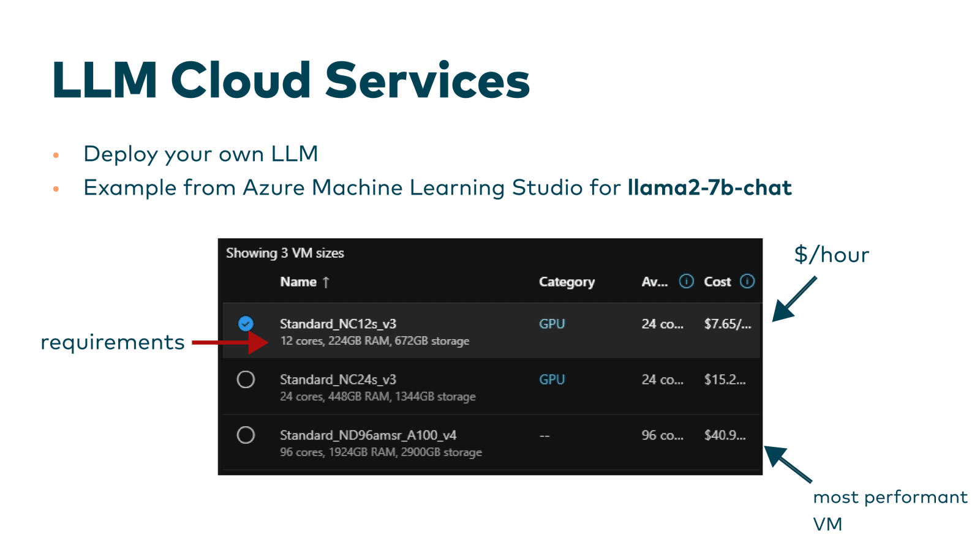Click the $40.9... cost cell
The image size is (980, 551).
(725, 435)
